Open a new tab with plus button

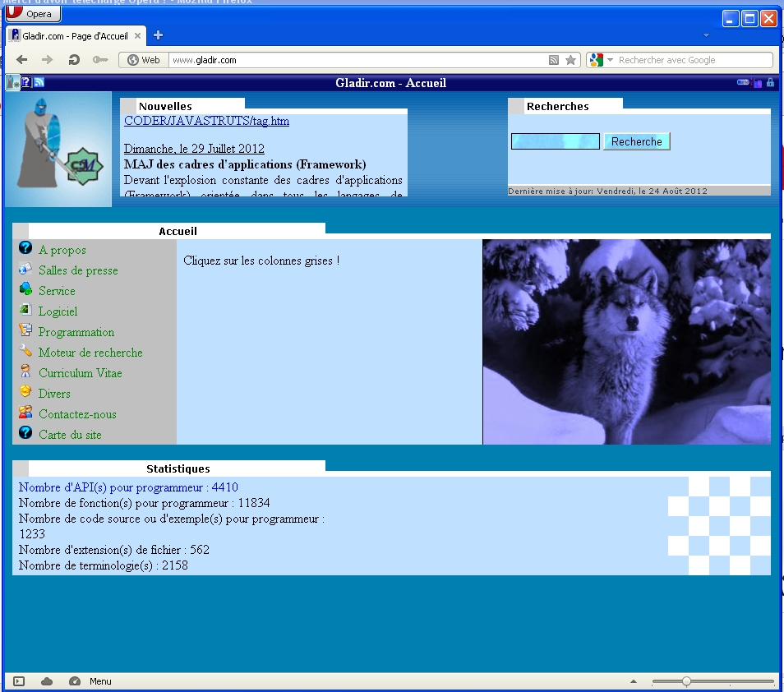pyautogui.click(x=159, y=35)
